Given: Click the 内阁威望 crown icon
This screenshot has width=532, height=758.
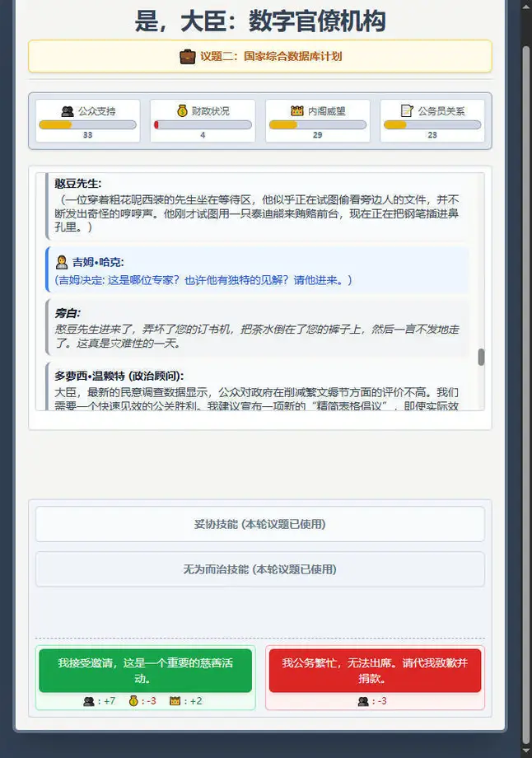Looking at the screenshot, I should (297, 111).
